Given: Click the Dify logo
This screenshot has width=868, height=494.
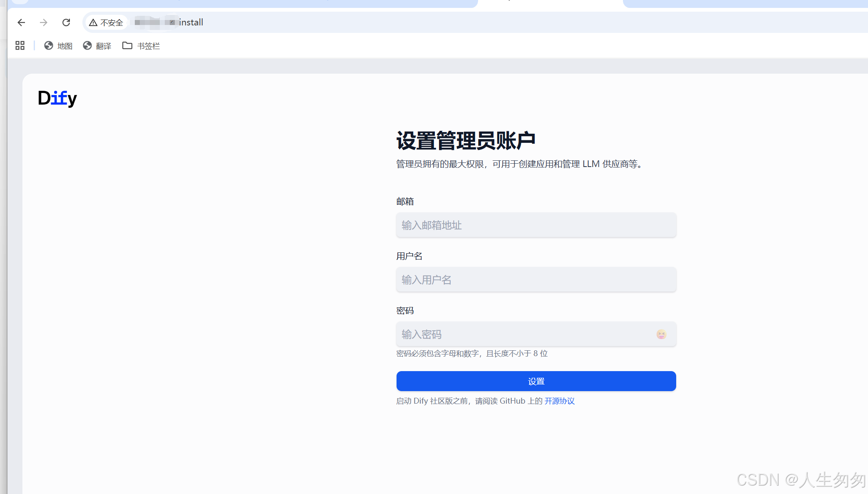Looking at the screenshot, I should pyautogui.click(x=57, y=98).
